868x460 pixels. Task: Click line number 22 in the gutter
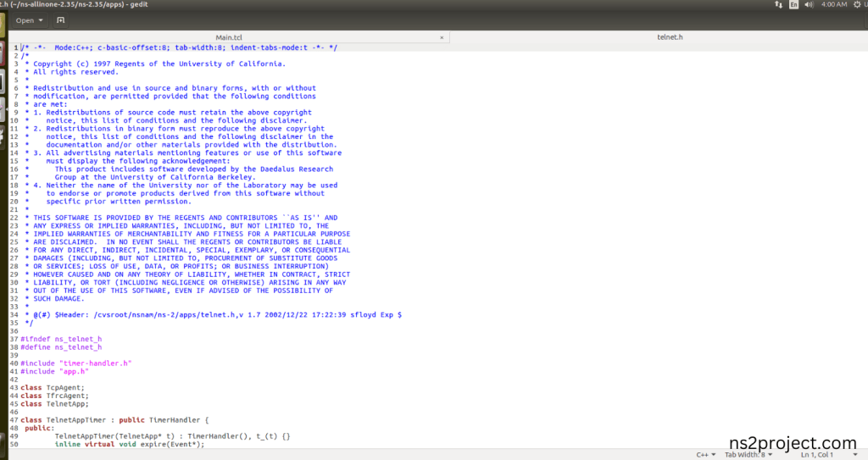(14, 218)
